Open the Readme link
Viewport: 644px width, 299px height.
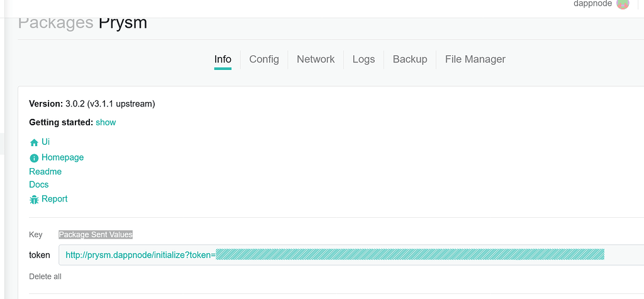tap(45, 171)
